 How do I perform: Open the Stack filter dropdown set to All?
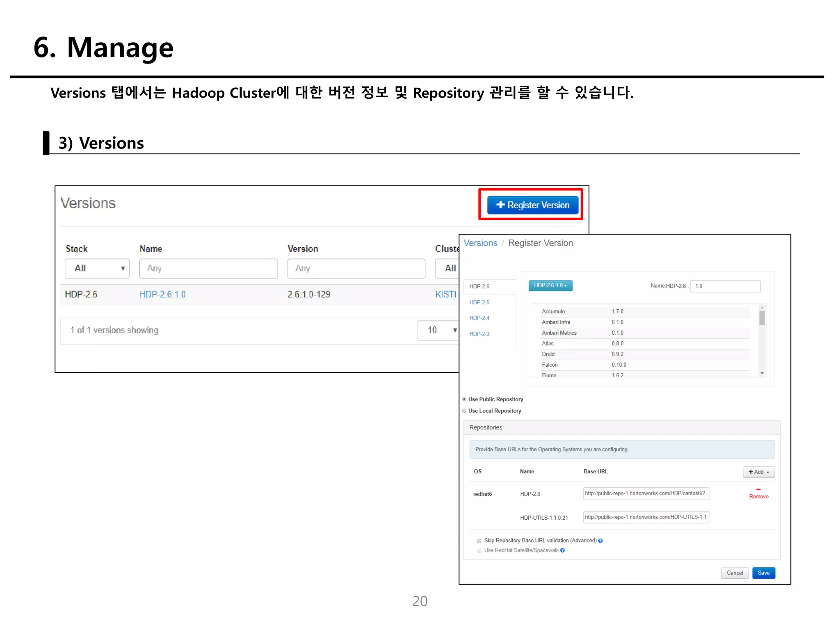tap(97, 268)
